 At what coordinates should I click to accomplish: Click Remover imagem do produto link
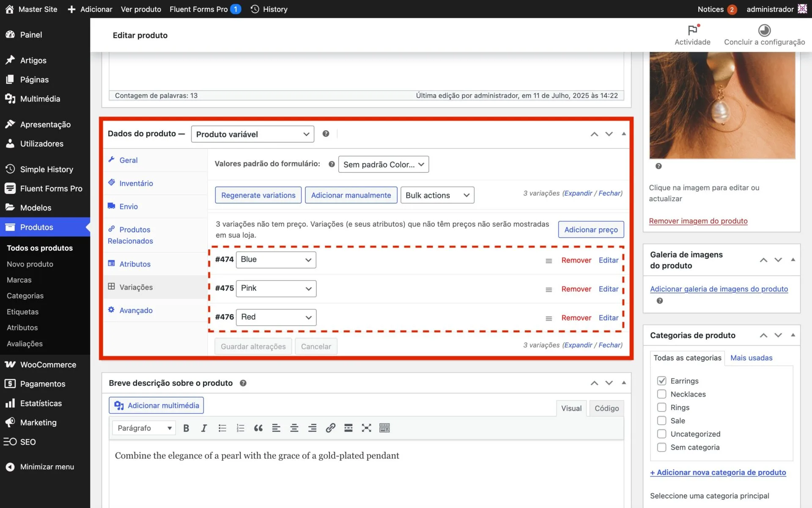point(698,221)
